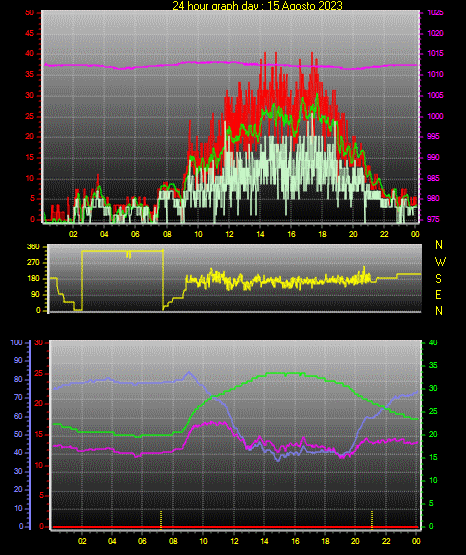This screenshot has width=466, height=555.
Task: Select the 995 pressure axis label
Action: pyautogui.click(x=433, y=137)
